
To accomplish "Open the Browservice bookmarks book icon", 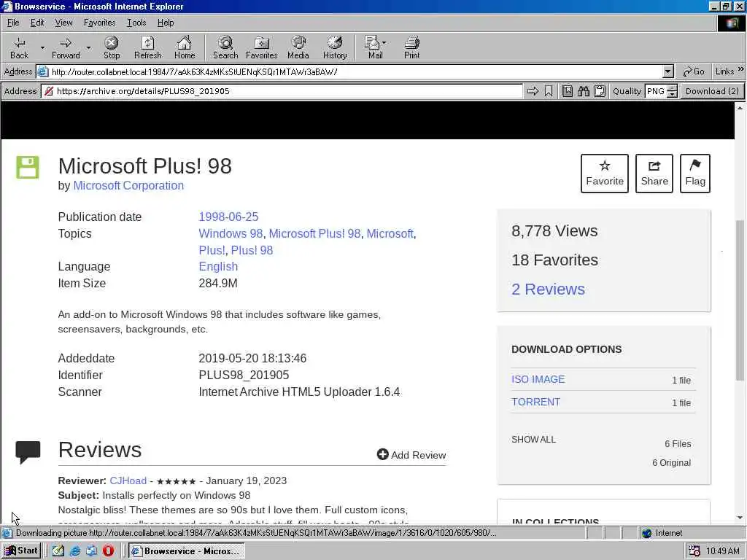I will coord(567,91).
